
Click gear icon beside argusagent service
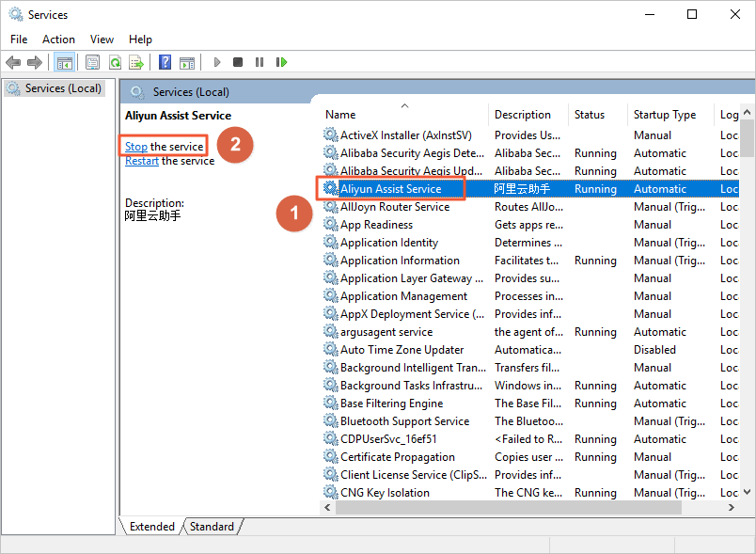[331, 331]
